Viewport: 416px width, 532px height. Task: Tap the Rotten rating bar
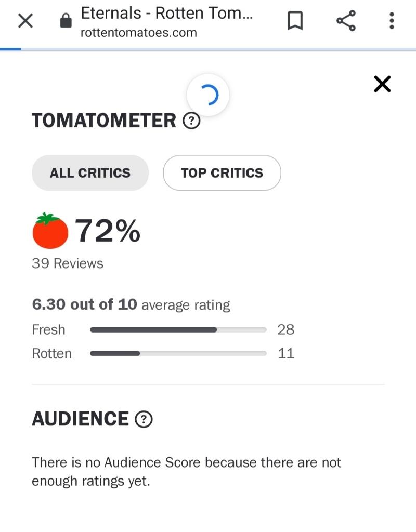tap(178, 354)
